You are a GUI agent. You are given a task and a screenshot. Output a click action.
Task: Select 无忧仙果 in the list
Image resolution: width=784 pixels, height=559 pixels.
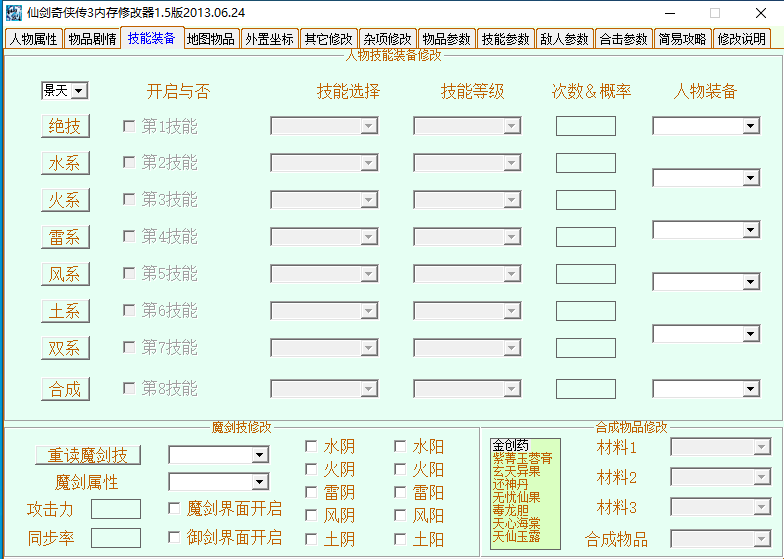tap(516, 497)
